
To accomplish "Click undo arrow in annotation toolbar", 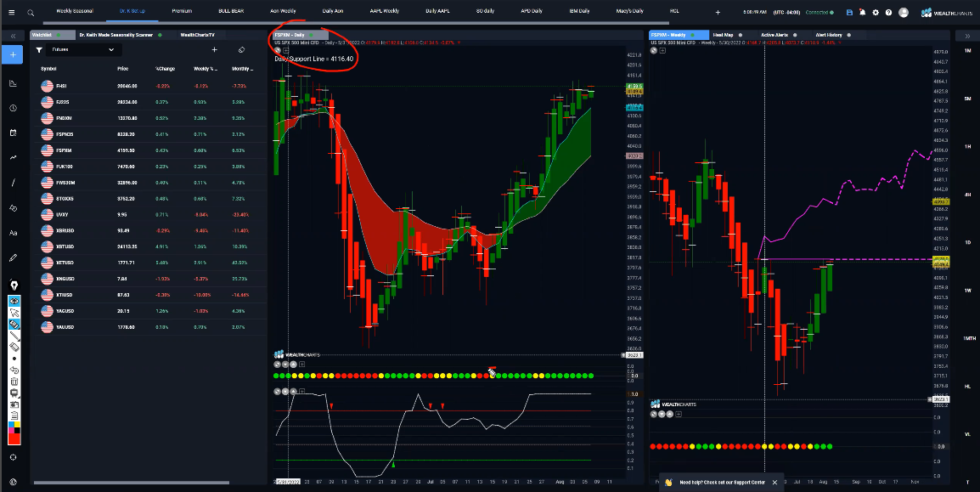I will pyautogui.click(x=14, y=370).
